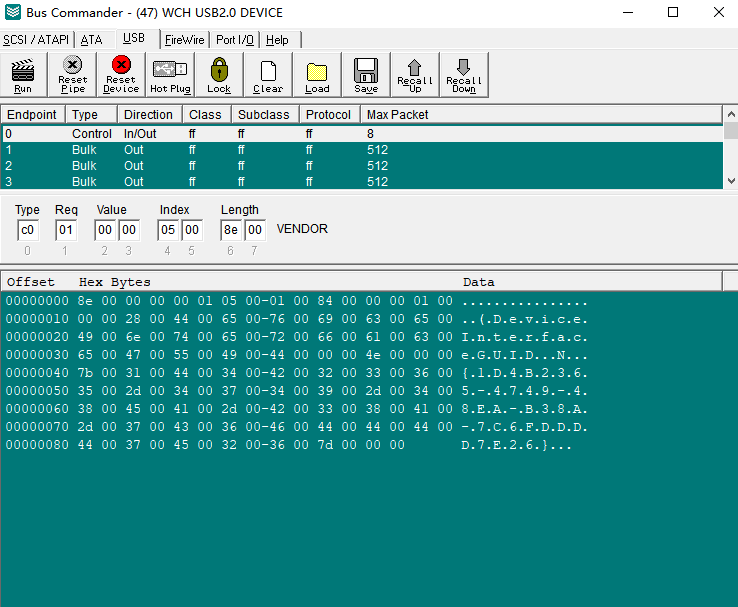Switch to the SCSI / ATAPI tab
The width and height of the screenshot is (738, 607).
coord(36,40)
